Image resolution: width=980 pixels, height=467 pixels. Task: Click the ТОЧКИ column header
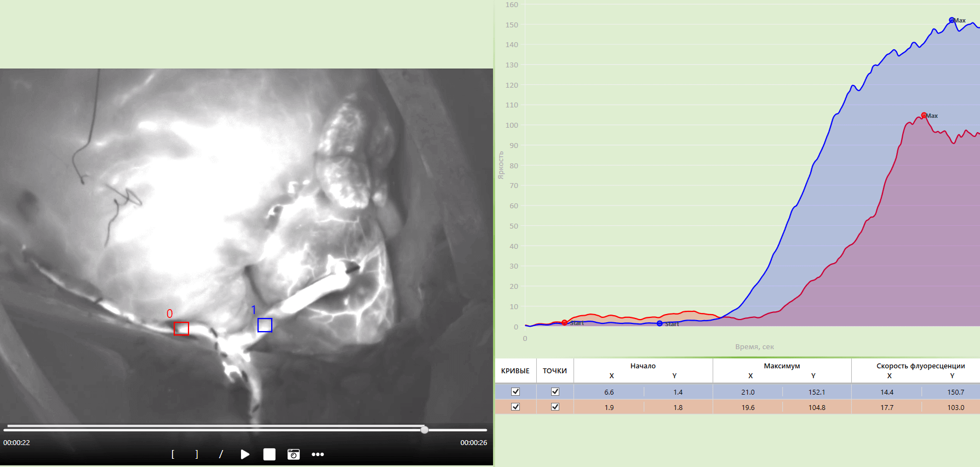555,371
